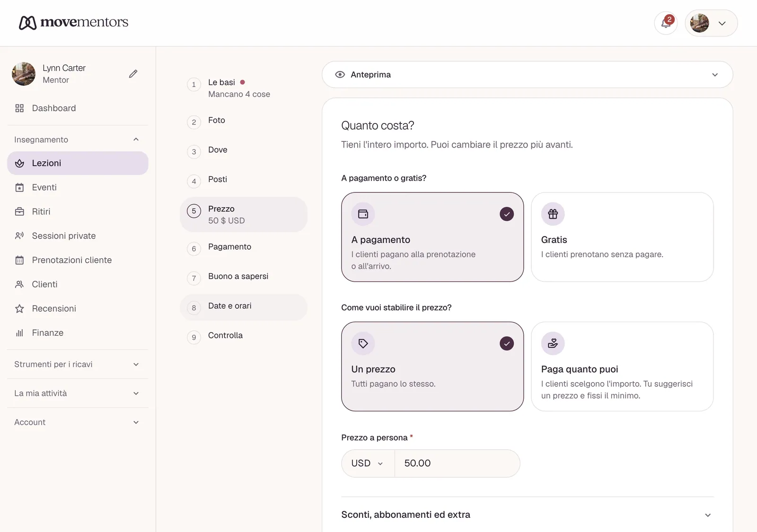The width and height of the screenshot is (757, 532).
Task: Go to step 9 Controlla
Action: (244, 336)
